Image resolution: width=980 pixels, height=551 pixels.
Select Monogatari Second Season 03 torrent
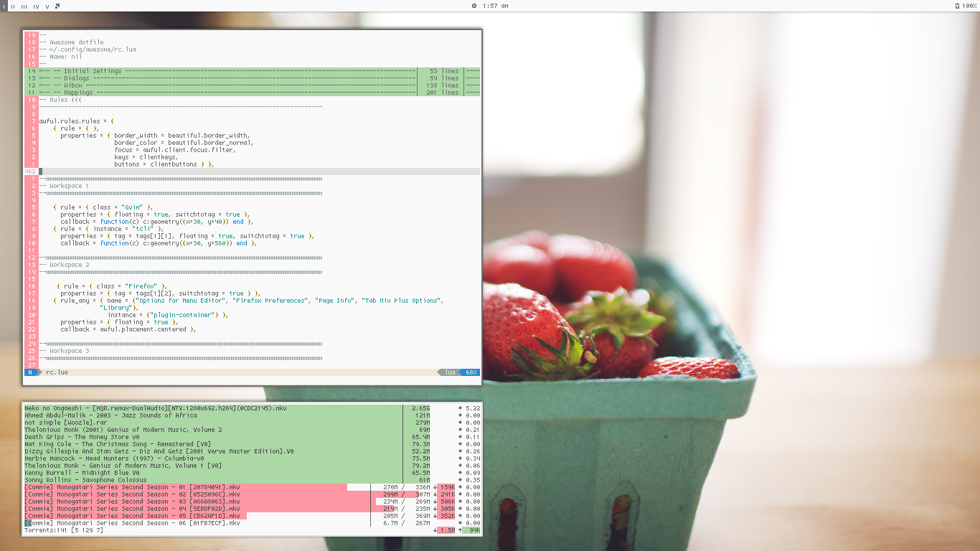coord(253,501)
